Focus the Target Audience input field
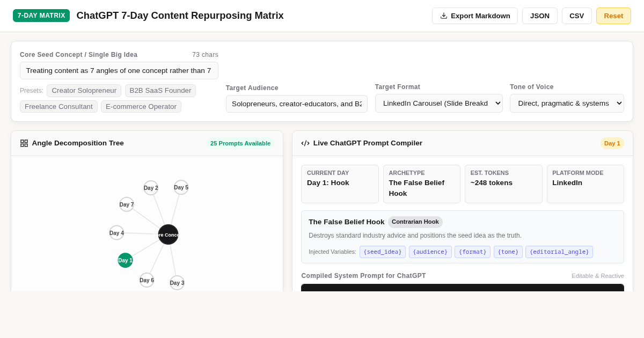This screenshot has height=338, width=644. click(x=297, y=104)
